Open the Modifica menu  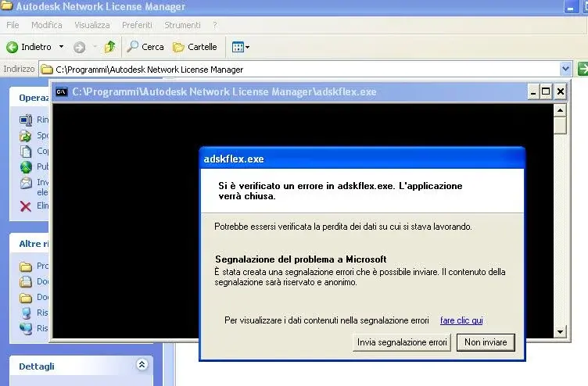click(x=46, y=25)
